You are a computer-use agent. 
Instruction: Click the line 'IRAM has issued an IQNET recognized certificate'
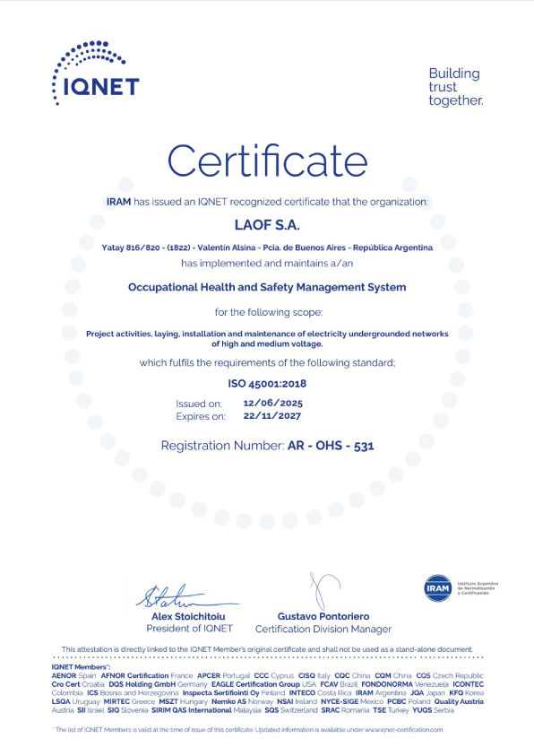267,202
